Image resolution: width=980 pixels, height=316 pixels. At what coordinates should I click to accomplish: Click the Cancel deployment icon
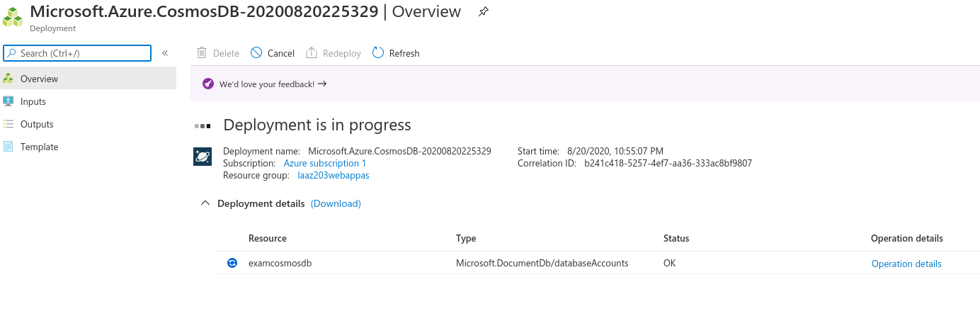[x=256, y=53]
